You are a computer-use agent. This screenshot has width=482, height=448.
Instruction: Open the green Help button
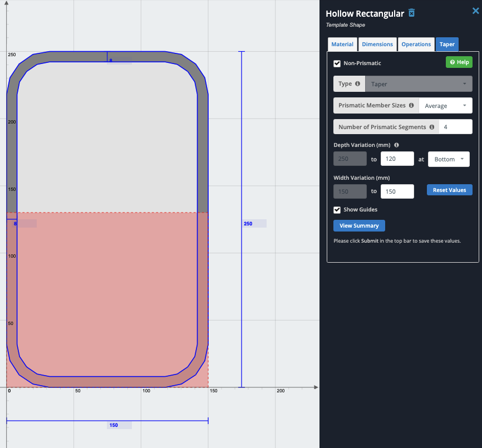459,62
